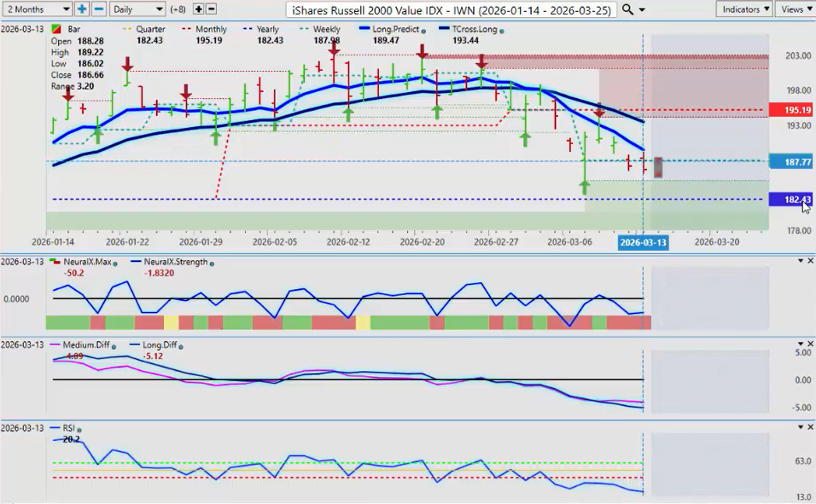
Task: Close the RSI indicator panel
Action: 810,426
